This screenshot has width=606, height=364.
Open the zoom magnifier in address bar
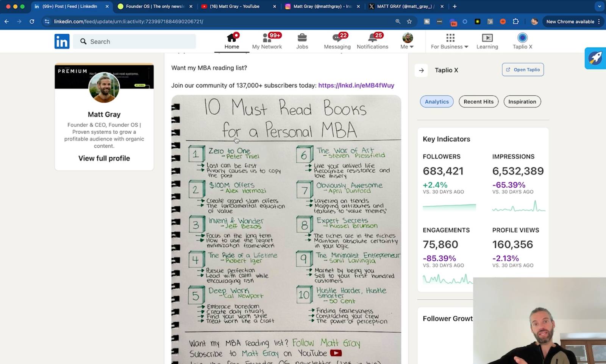[398, 22]
